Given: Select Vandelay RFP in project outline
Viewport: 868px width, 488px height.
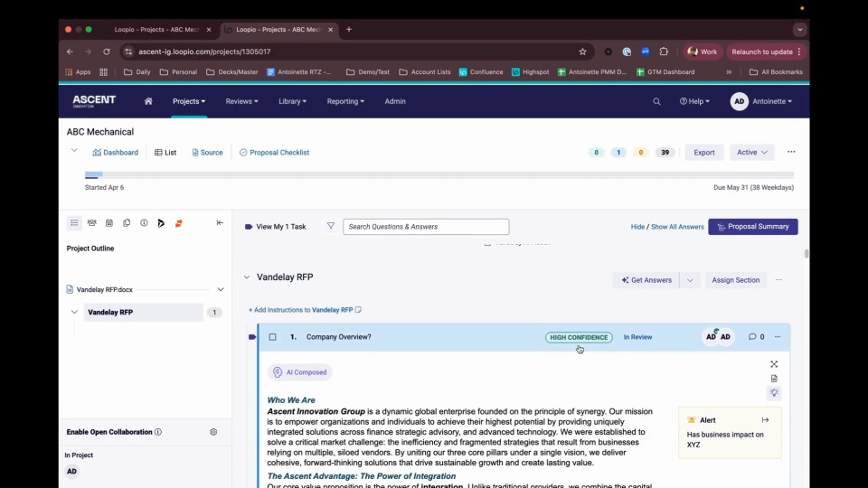Looking at the screenshot, I should tap(144, 312).
